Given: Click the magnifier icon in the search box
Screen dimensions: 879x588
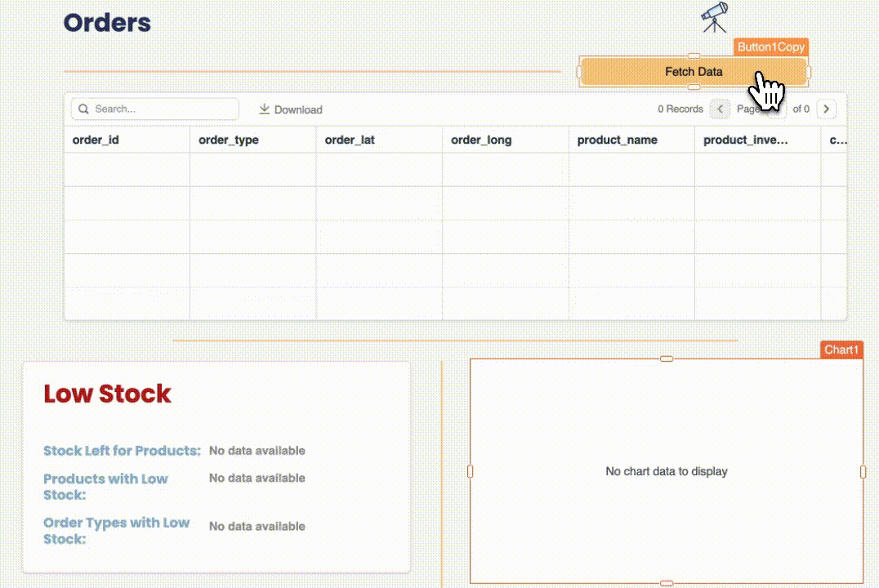Looking at the screenshot, I should pos(83,109).
